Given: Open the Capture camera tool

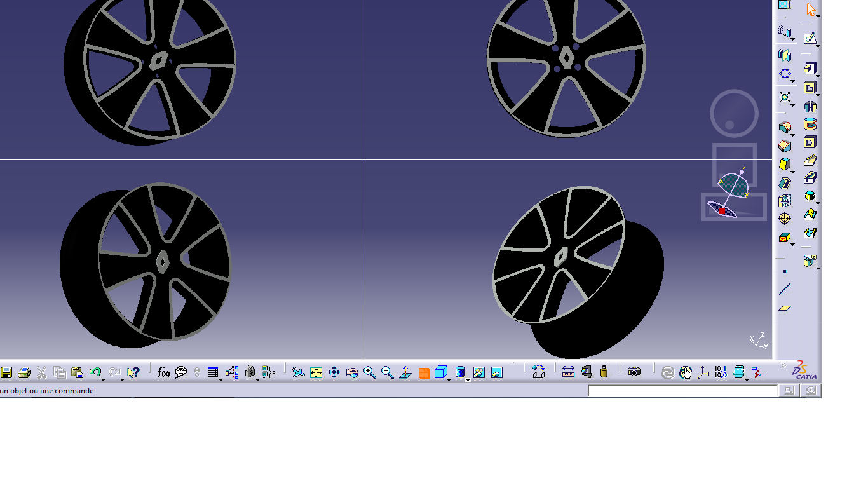Looking at the screenshot, I should [x=634, y=372].
